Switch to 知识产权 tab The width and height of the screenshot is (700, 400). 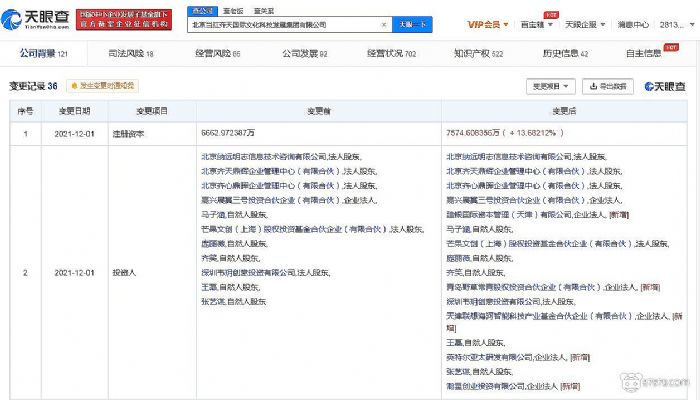[478, 54]
